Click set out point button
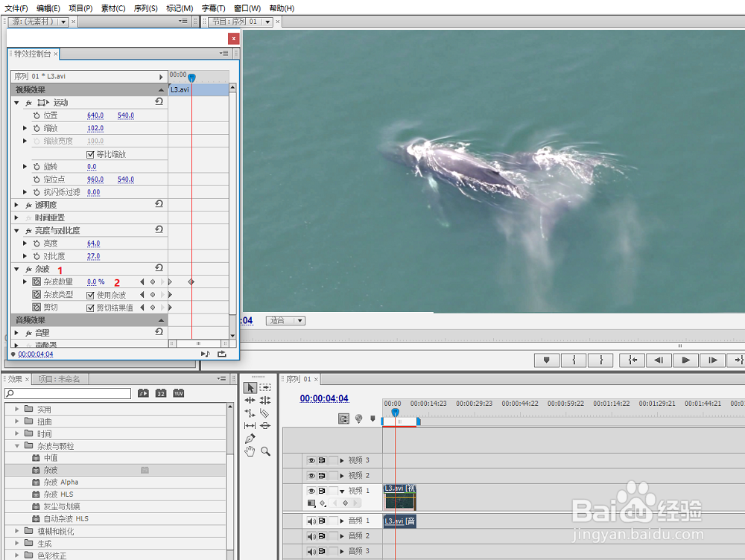Viewport: 745px width, 560px height. 600,360
